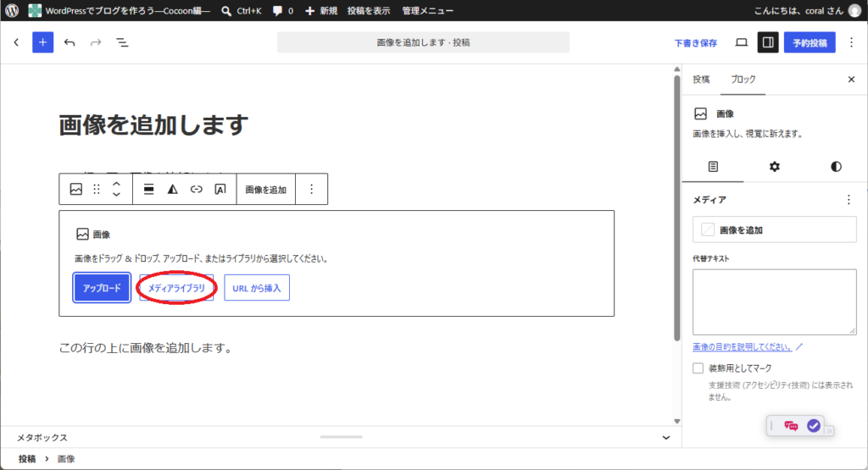Screen dimensions: 868x470
Task: Move block up with the up chevron
Action: (116, 184)
